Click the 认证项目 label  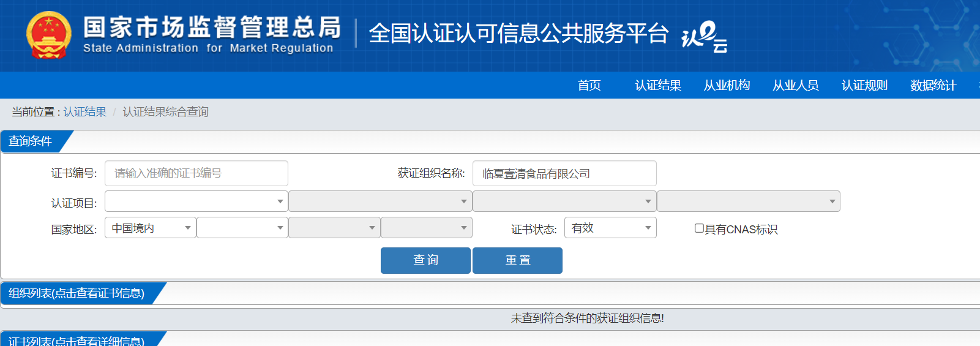click(x=74, y=203)
